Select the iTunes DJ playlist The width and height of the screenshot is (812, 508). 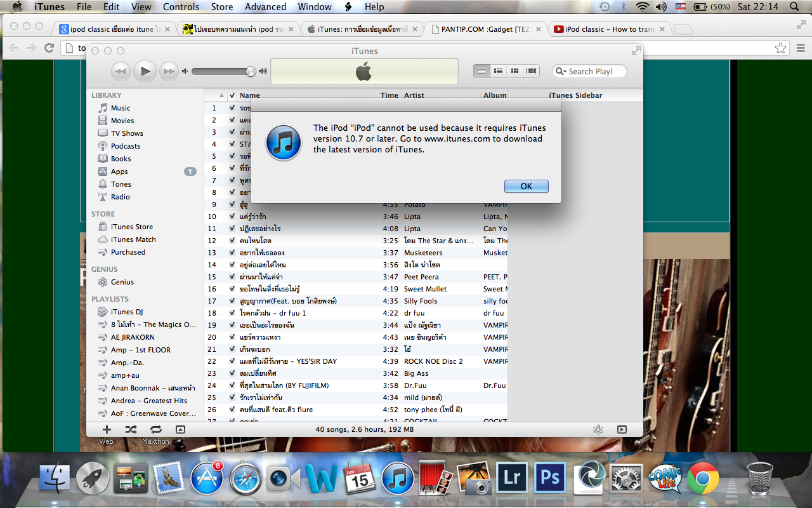point(127,312)
